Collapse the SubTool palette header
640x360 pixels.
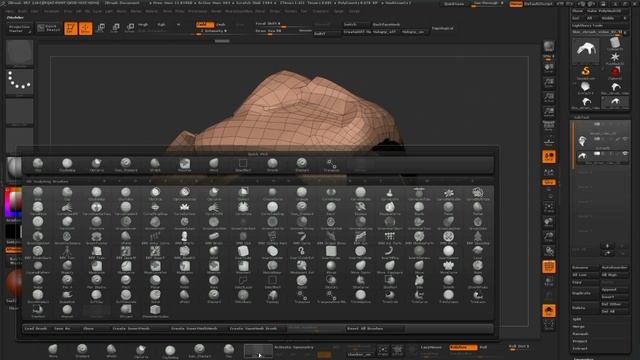(582, 117)
